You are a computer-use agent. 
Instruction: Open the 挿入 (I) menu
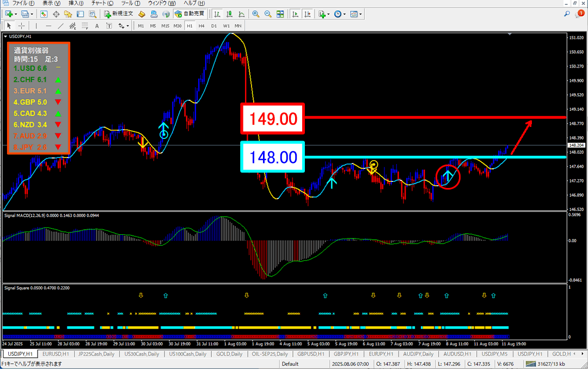tap(76, 3)
